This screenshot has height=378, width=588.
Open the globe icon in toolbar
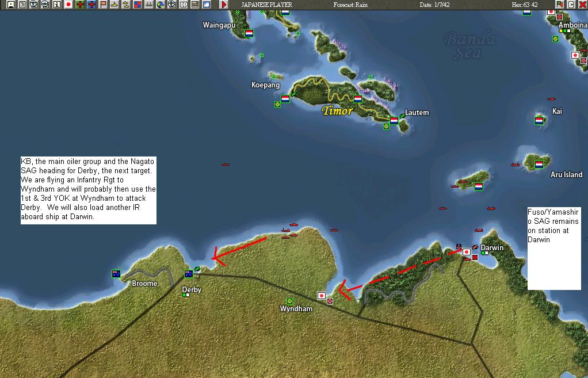click(x=161, y=5)
